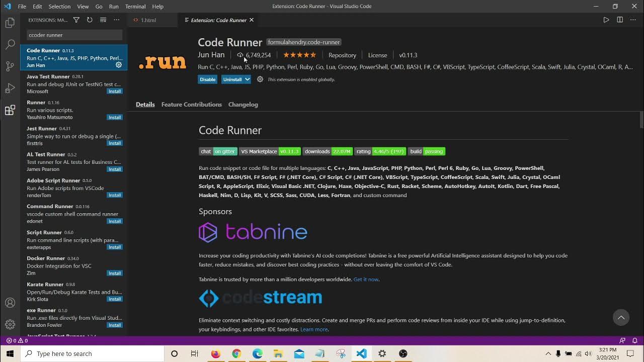
Task: Open the feedback icon in status bar
Action: click(622, 340)
